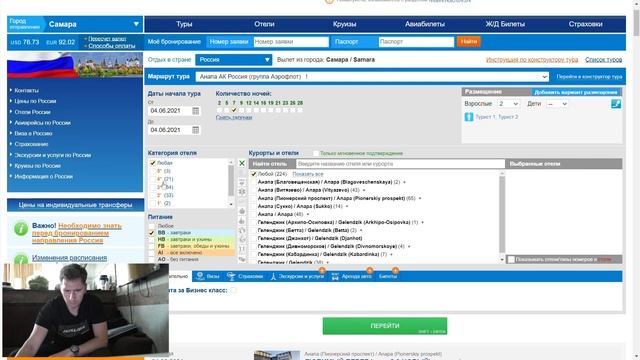Expand the Геленджик (Дивноморское) resort row
The width and height of the screenshot is (640, 360).
click(x=409, y=247)
